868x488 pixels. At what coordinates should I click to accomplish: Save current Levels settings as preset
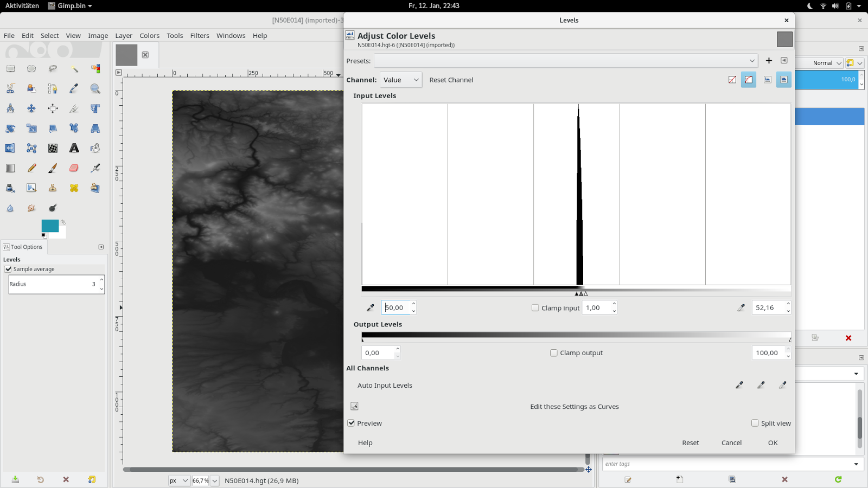click(x=769, y=61)
